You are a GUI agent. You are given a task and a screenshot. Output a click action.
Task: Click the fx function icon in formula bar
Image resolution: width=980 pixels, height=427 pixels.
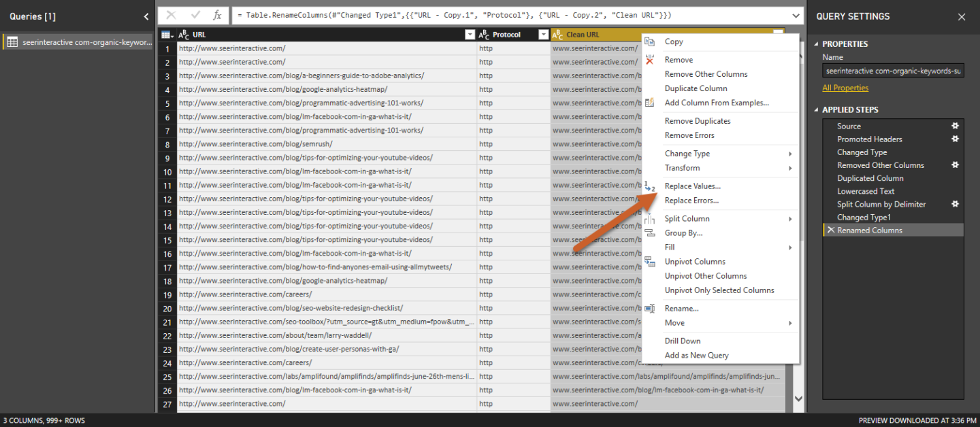217,15
